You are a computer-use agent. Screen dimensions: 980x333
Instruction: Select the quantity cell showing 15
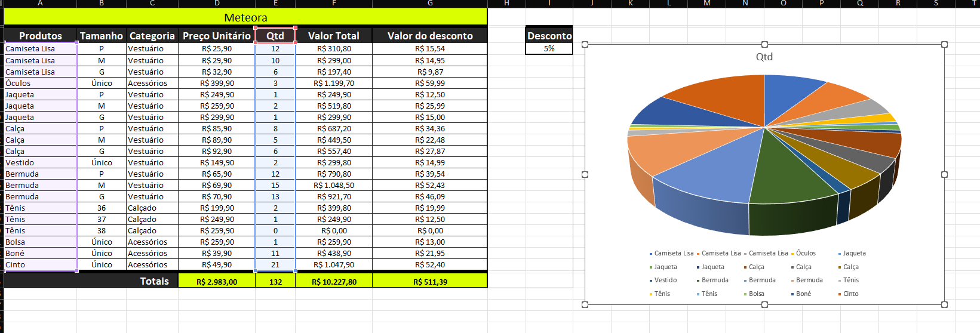click(275, 185)
